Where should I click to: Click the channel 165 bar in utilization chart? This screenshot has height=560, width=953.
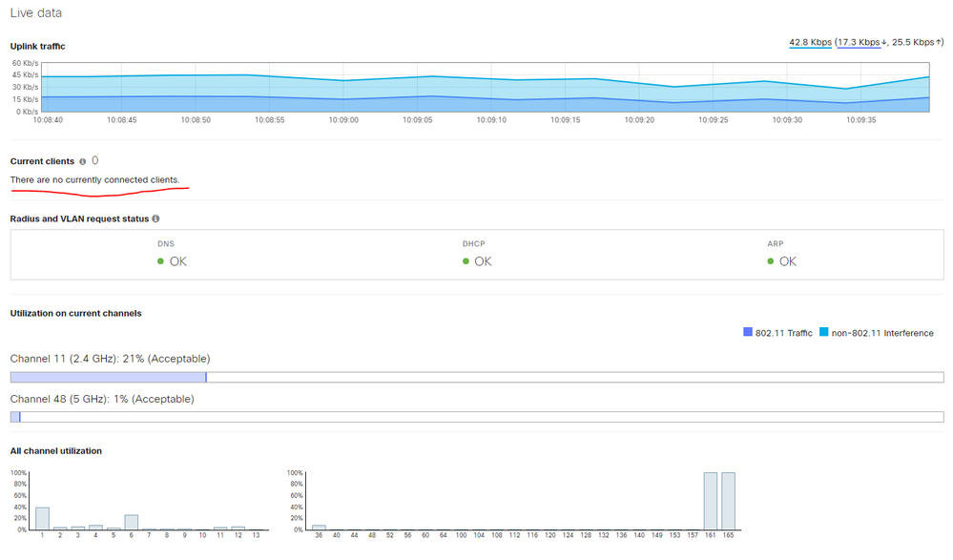coord(728,501)
